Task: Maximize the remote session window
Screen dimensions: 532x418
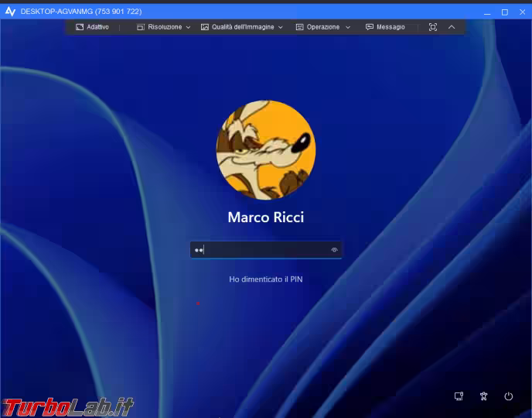Action: coord(505,12)
